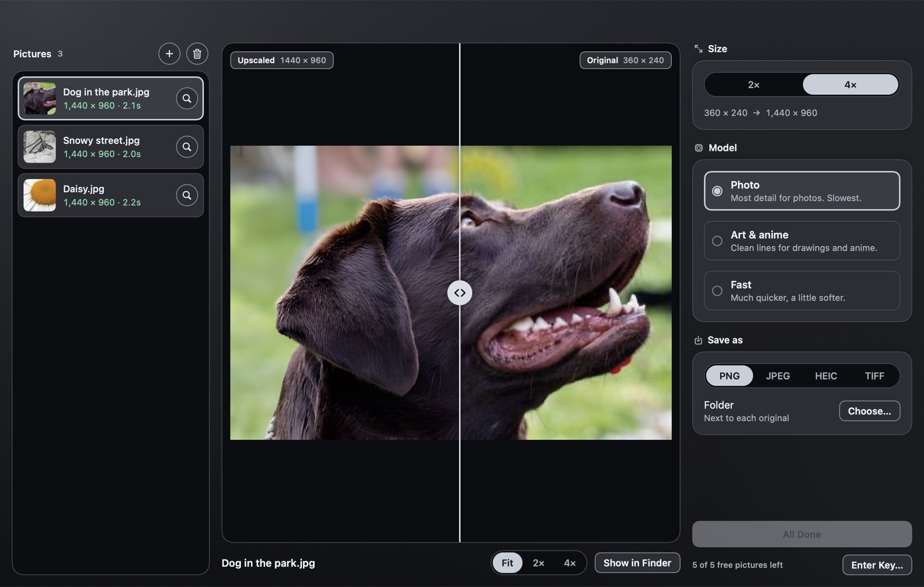924x587 pixels.
Task: Click Show in Finder
Action: click(x=637, y=563)
